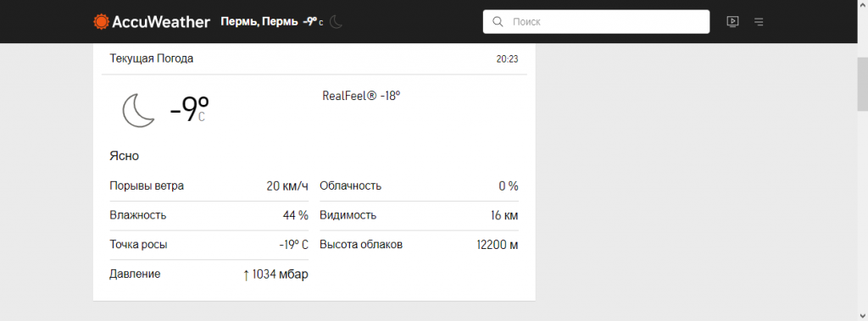The height and width of the screenshot is (321, 868).
Task: Click the magnifier search icon
Action: (498, 21)
